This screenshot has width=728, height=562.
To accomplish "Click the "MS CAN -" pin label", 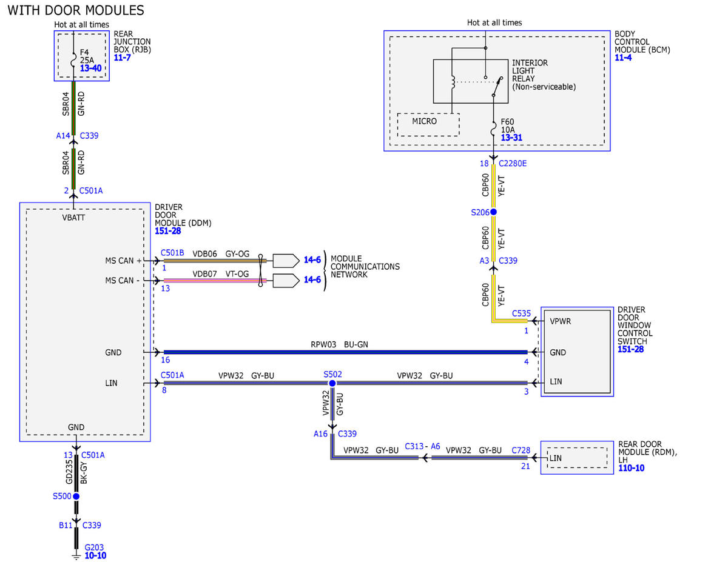I will (123, 280).
